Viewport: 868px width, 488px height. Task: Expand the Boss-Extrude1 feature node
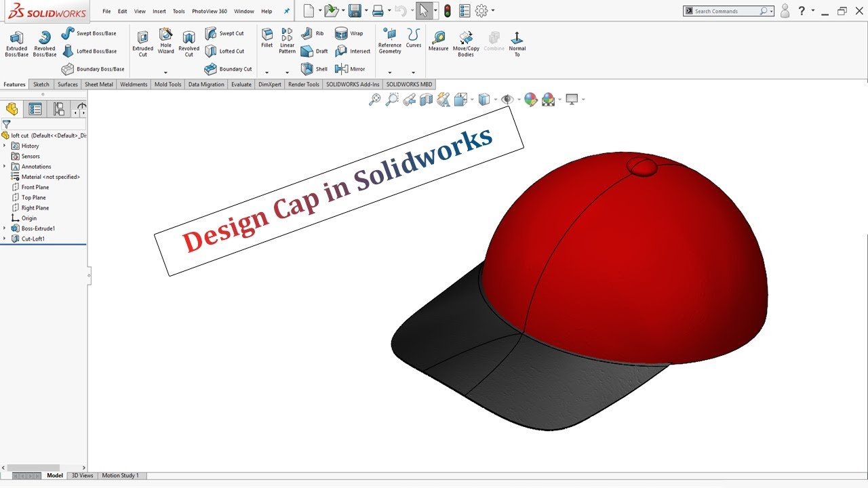[5, 228]
